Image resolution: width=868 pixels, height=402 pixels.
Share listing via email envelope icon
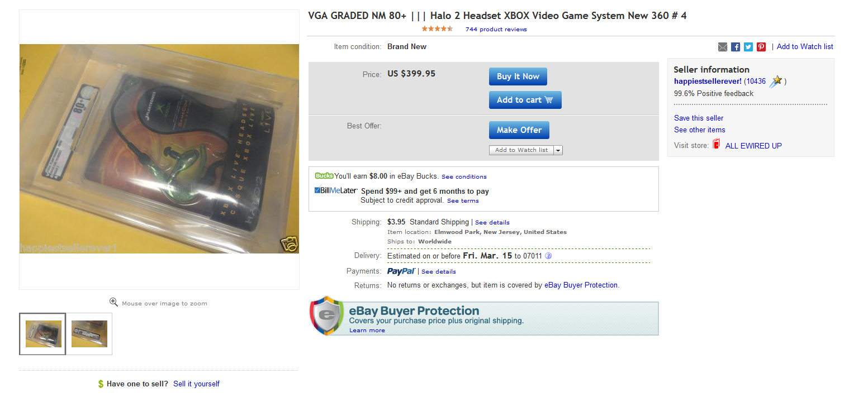coord(723,47)
